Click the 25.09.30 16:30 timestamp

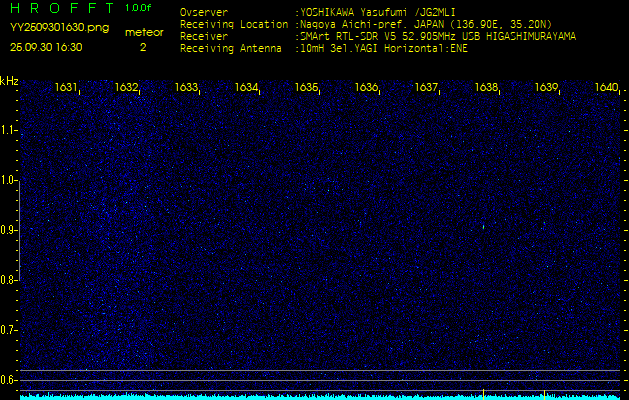pos(46,46)
